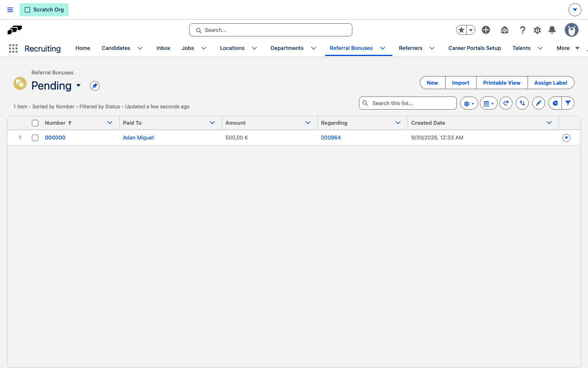588x368 pixels.
Task: Click the Favorites star icon
Action: click(x=461, y=30)
